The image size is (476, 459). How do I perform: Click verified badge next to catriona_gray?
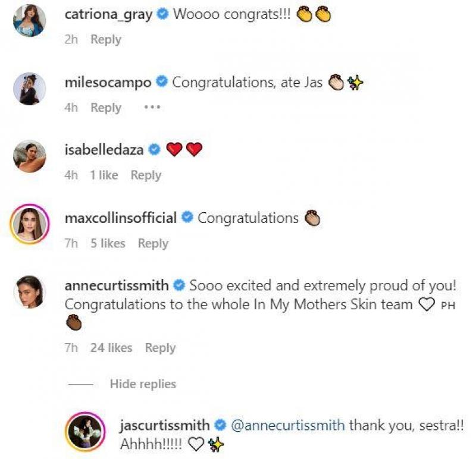click(162, 15)
